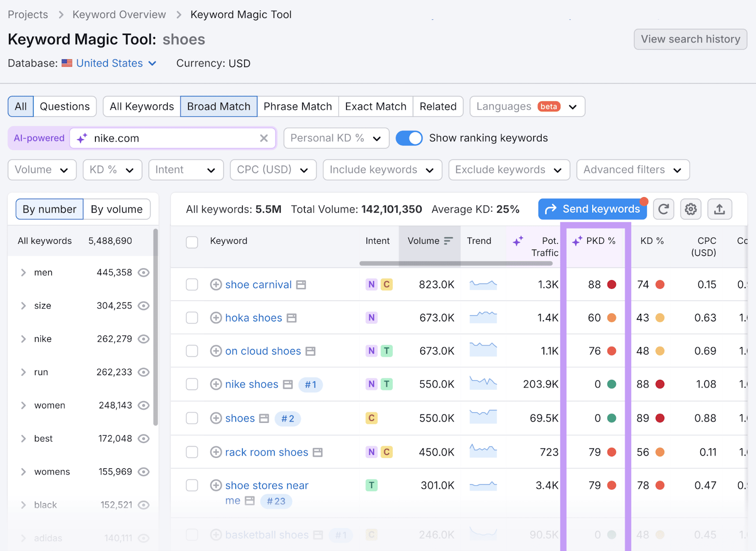The width and height of the screenshot is (756, 551).
Task: Expand the women keyword group
Action: pyautogui.click(x=23, y=405)
